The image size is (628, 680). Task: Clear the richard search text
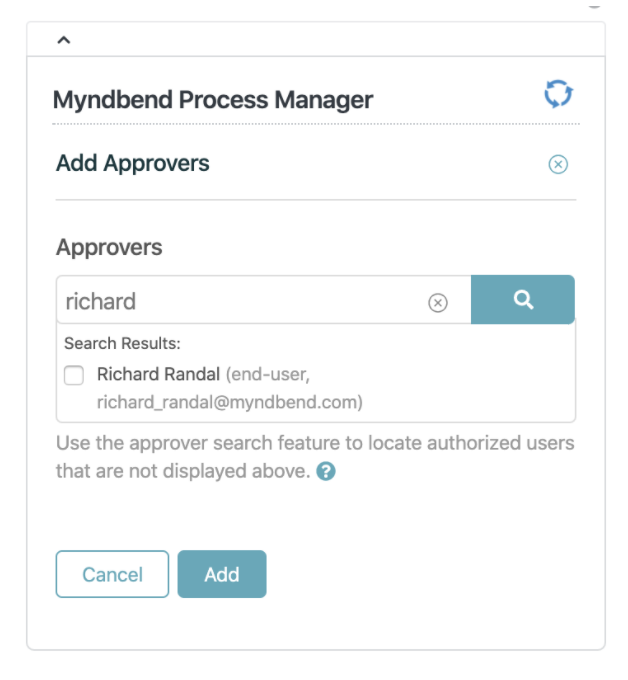438,302
